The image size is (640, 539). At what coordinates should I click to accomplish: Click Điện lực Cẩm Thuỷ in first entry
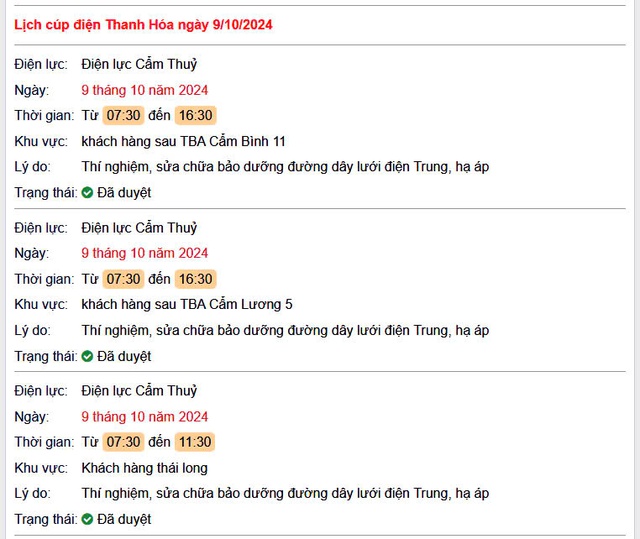click(139, 64)
